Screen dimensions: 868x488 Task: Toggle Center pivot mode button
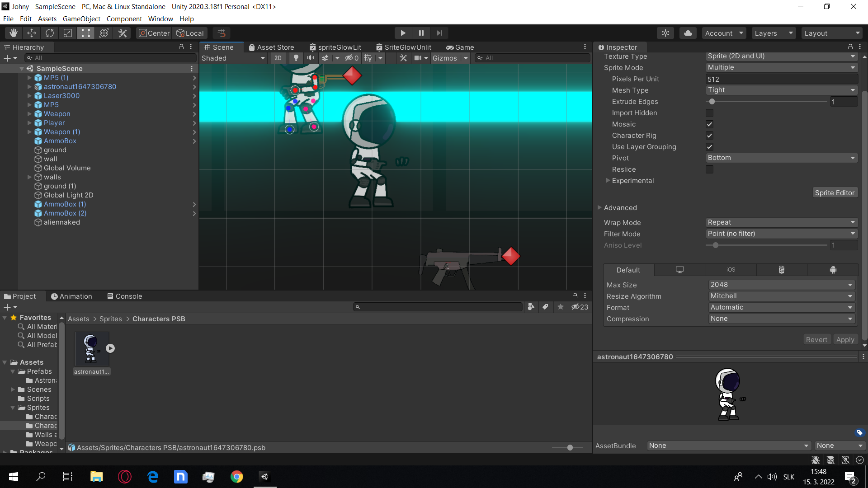(154, 33)
